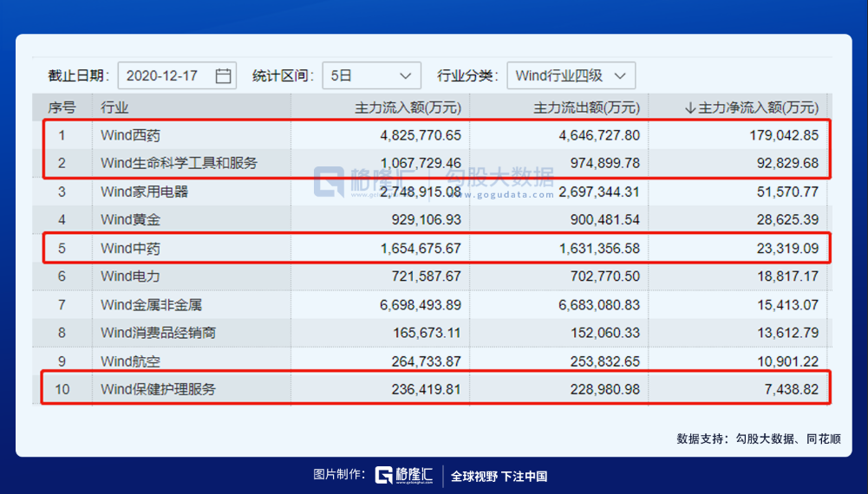Expand the 5日 interval dropdown
This screenshot has width=868, height=494.
click(x=371, y=75)
